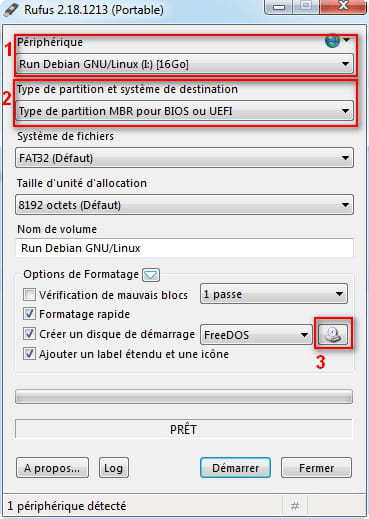
Task: Click the Nom de volume text field
Action: coord(184,248)
